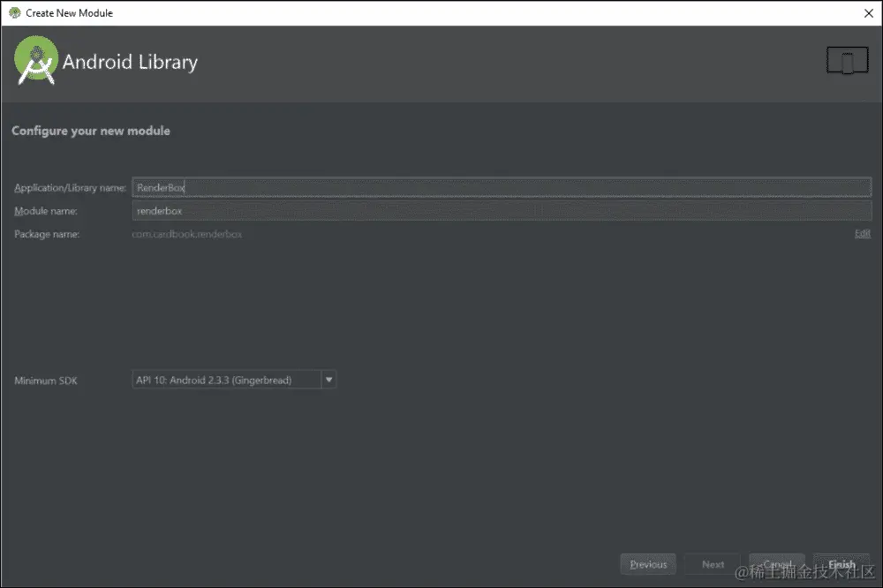The height and width of the screenshot is (588, 883).
Task: Select the Application/Library name input field
Action: pos(502,186)
